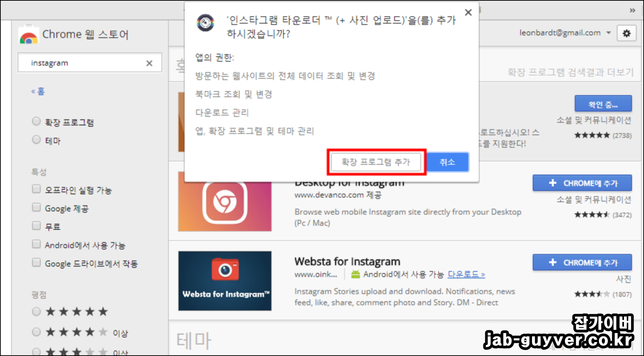Click 소셜 및 커뮤니케이션 under Desktop for Instagram
This screenshot has height=356, width=644.
click(594, 200)
